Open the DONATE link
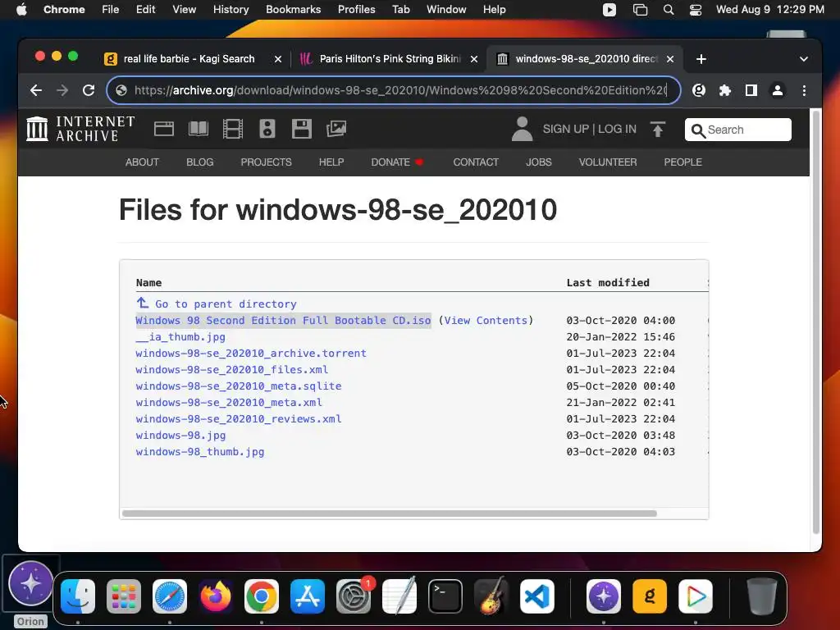 click(x=397, y=162)
